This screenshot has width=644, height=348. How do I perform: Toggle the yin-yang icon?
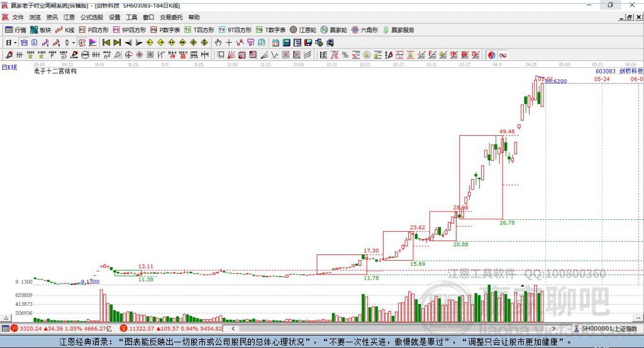point(492,55)
